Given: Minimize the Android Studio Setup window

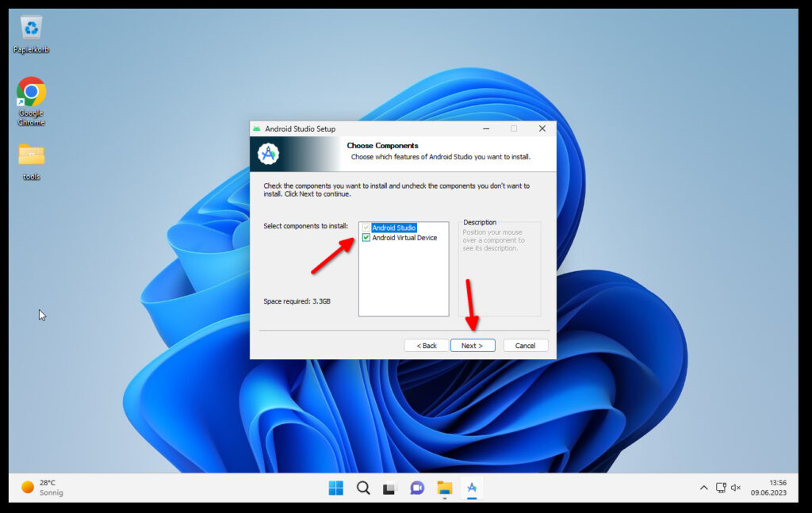Looking at the screenshot, I should [486, 128].
